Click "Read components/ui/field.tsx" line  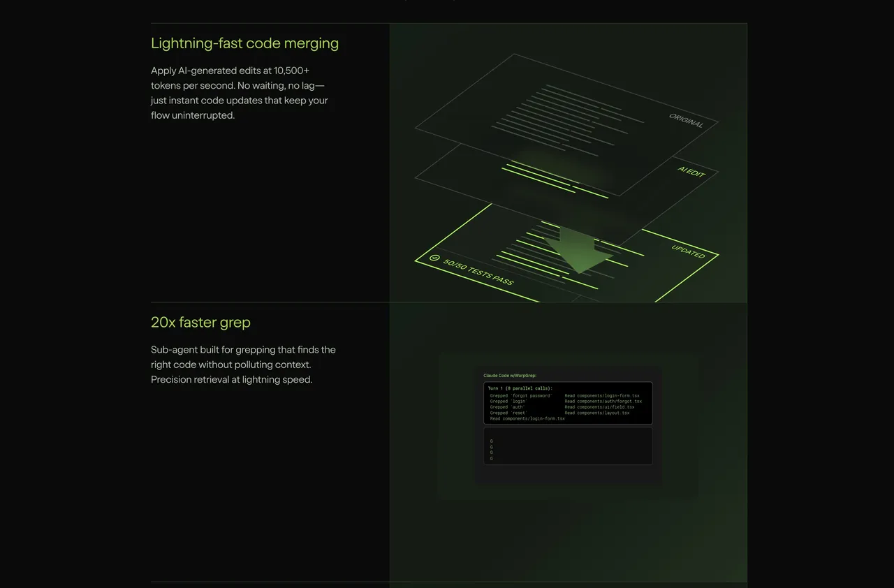(600, 407)
